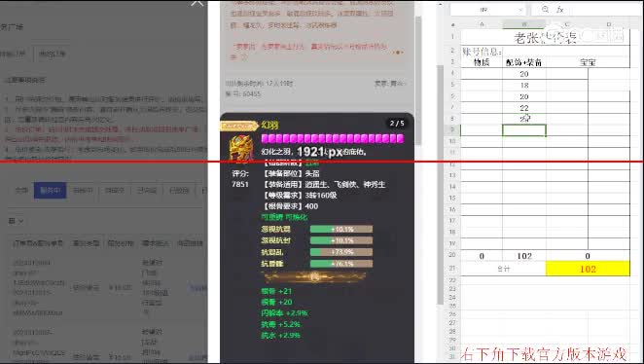Click the scroll-up arrow left of spreadsheet
Viewport: 644px width, 364px height.
(x=440, y=5)
